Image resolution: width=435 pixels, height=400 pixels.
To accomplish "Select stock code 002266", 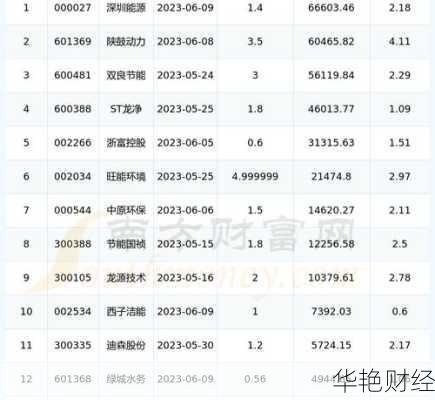I will pos(73,143).
